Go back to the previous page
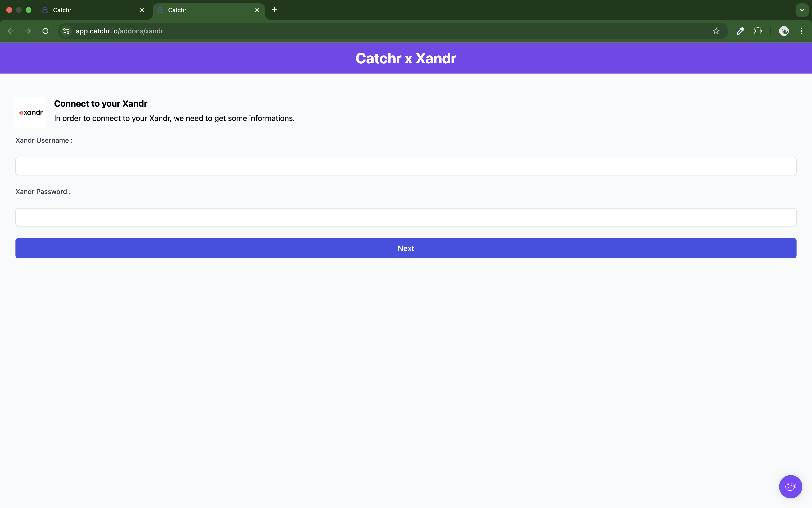The height and width of the screenshot is (508, 812). (x=11, y=31)
